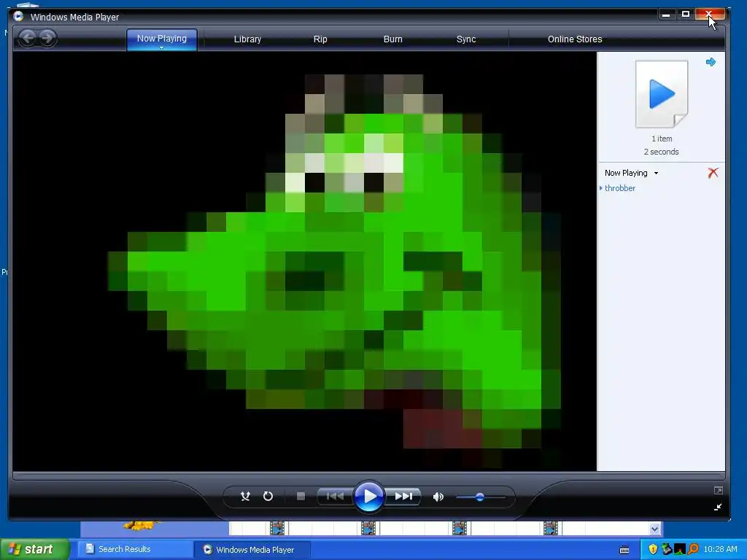Go back with the Back arrow button
Viewport: 747px width, 560px height.
click(x=28, y=38)
